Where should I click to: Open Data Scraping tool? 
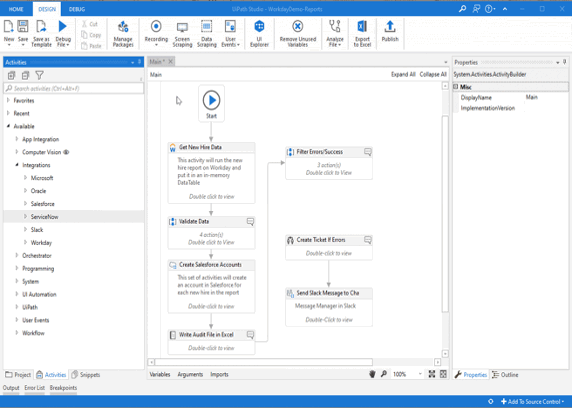click(206, 34)
